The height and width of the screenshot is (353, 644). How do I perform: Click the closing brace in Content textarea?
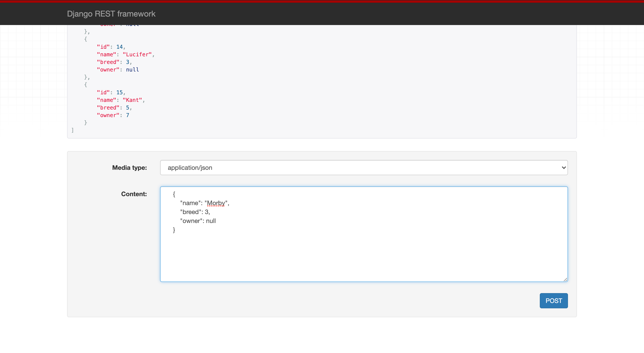[x=174, y=230]
